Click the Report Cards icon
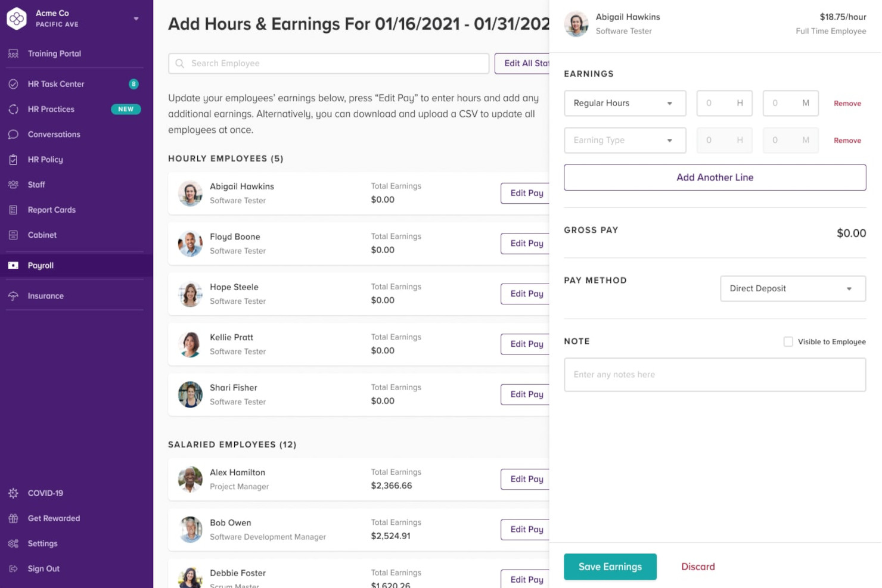The height and width of the screenshot is (588, 882). click(x=13, y=210)
